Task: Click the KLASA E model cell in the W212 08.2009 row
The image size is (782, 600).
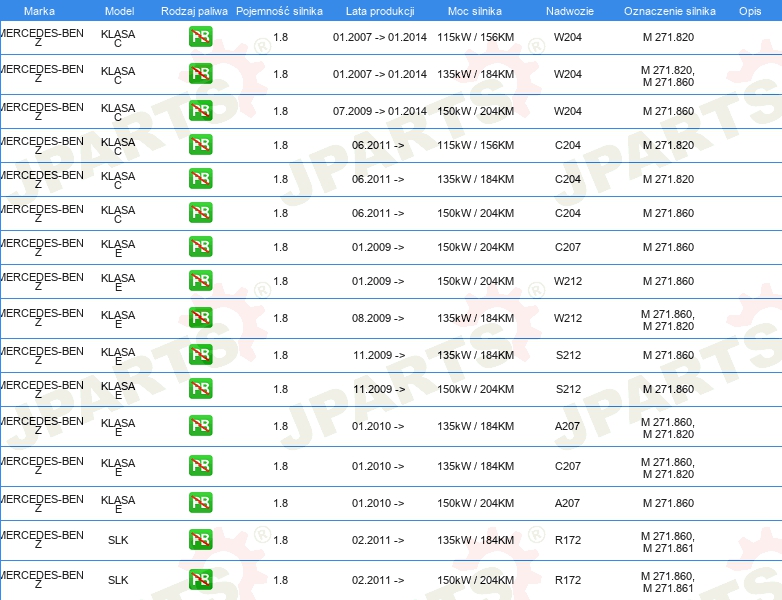Action: click(x=118, y=319)
